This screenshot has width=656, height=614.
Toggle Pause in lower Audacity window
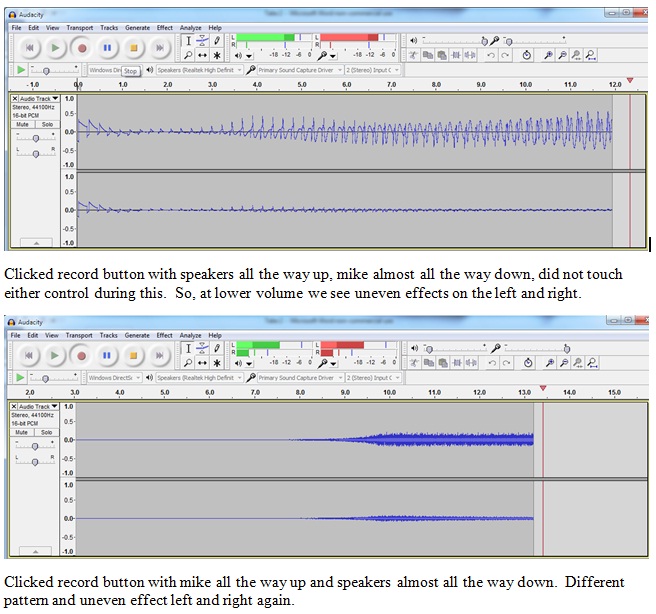pyautogui.click(x=107, y=356)
